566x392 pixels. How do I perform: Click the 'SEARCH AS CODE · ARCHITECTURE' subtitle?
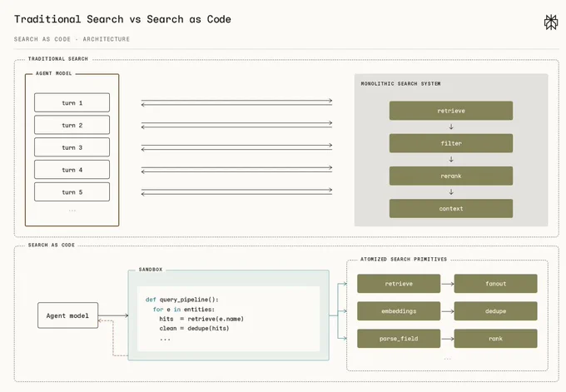tap(72, 39)
